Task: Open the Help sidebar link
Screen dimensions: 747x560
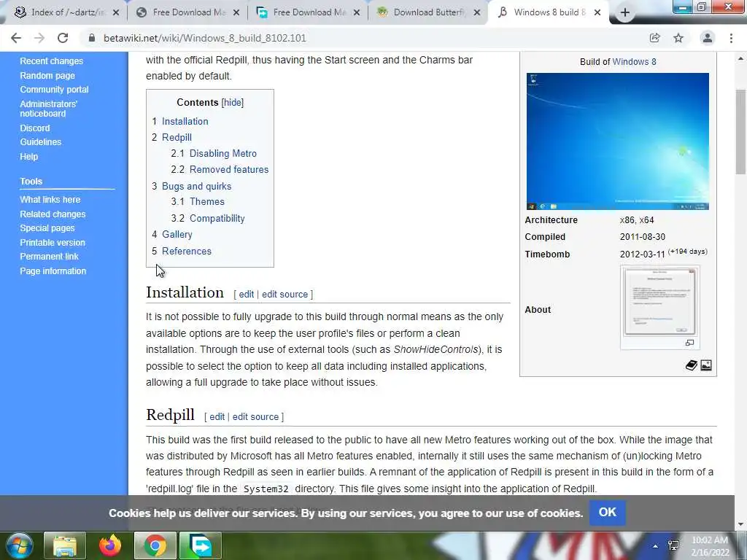Action: (28, 156)
